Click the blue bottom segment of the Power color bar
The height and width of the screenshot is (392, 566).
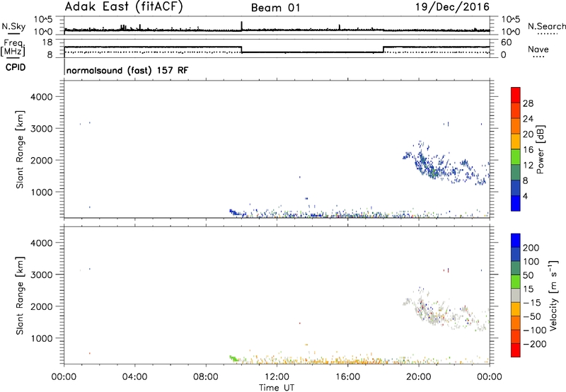[516, 203]
